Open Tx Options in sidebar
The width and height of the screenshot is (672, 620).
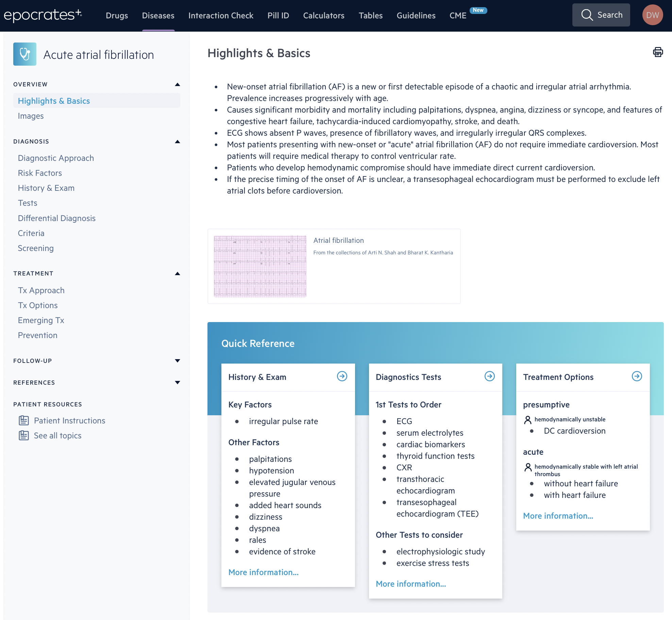(38, 305)
